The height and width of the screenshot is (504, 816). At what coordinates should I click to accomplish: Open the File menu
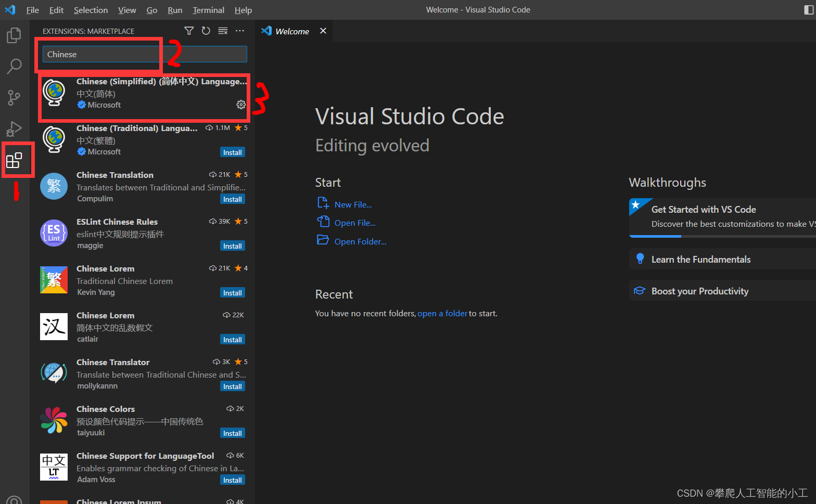pyautogui.click(x=32, y=10)
